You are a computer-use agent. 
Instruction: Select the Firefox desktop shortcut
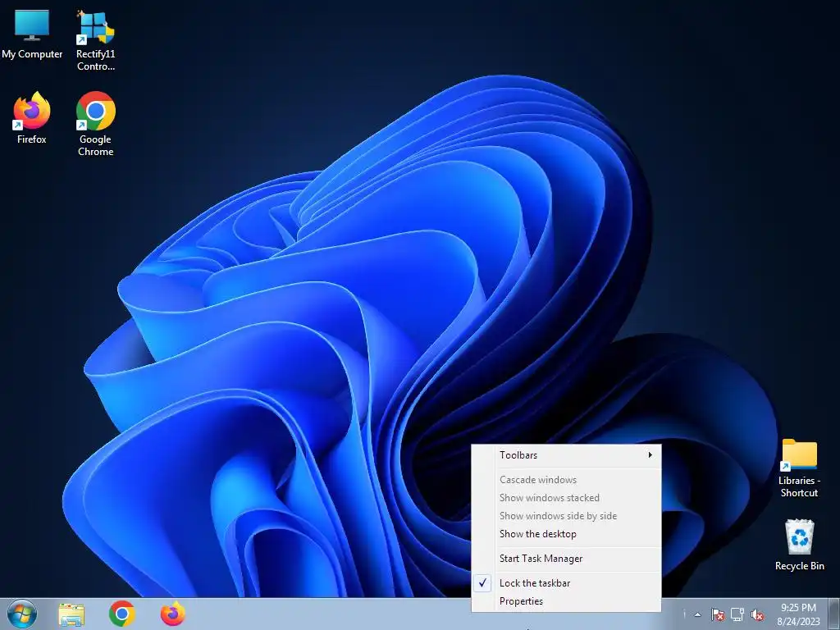[x=32, y=118]
